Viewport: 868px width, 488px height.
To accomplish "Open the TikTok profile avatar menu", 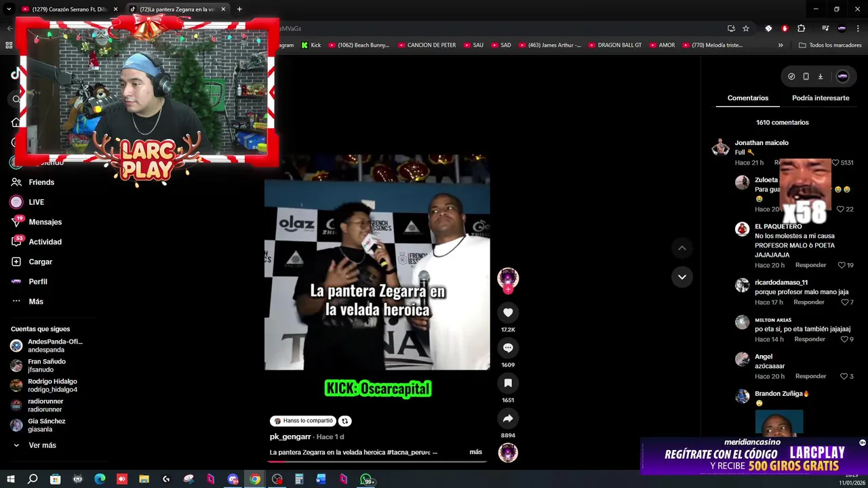I will point(842,77).
